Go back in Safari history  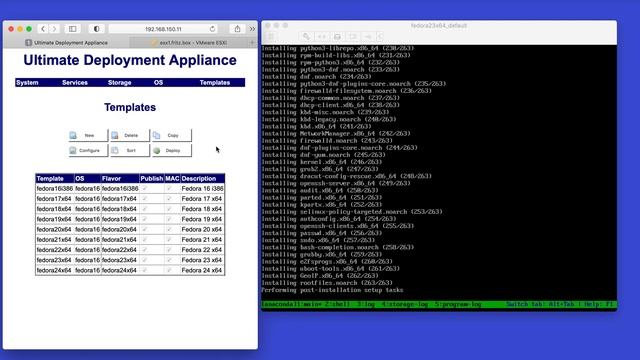(x=43, y=29)
